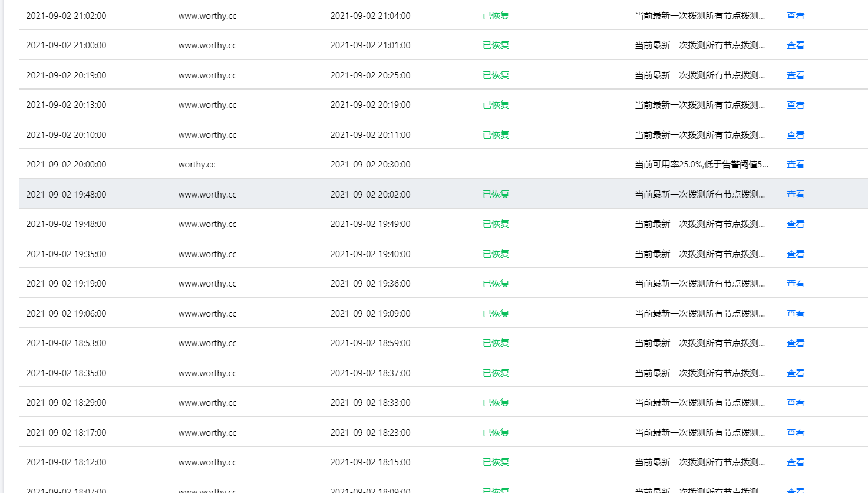This screenshot has height=493, width=868.
Task: Click the worthy.cc domain without www prefix
Action: click(197, 165)
